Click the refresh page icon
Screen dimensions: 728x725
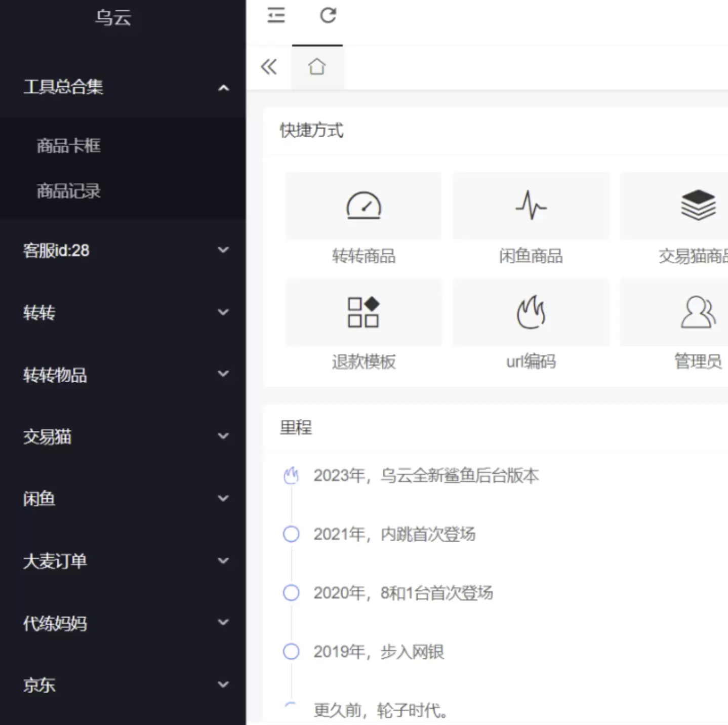point(328,15)
